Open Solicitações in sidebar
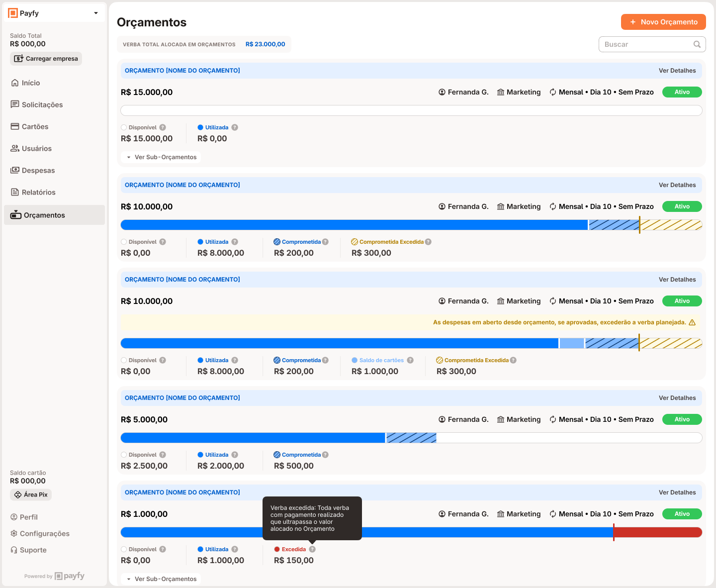Screen dimensions: 716x588 [x=37, y=105]
